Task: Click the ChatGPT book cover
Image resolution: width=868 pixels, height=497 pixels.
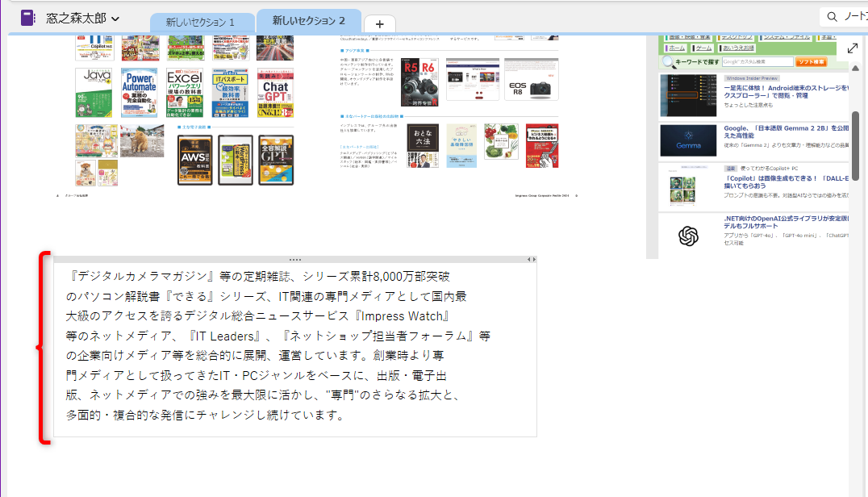Action: click(x=275, y=93)
